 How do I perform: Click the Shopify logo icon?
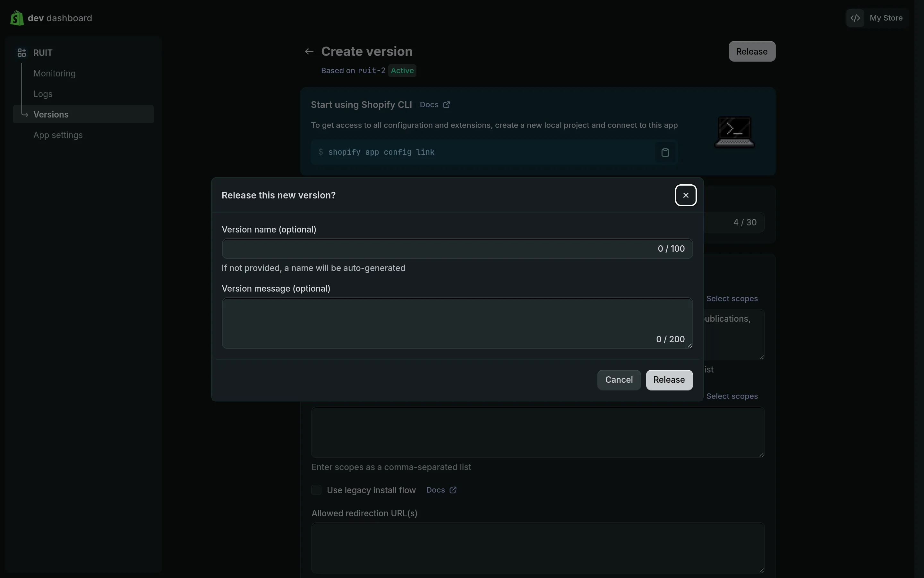17,18
